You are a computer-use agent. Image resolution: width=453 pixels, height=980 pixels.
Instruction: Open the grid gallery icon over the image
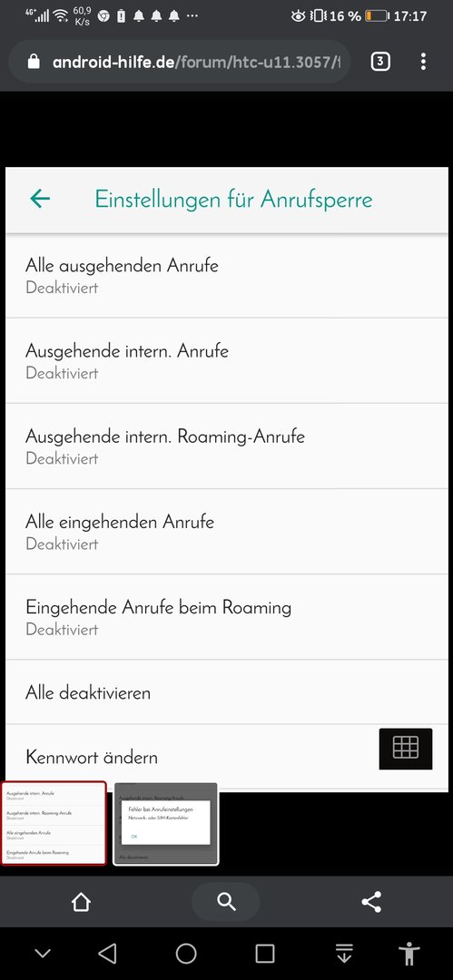[x=406, y=748]
